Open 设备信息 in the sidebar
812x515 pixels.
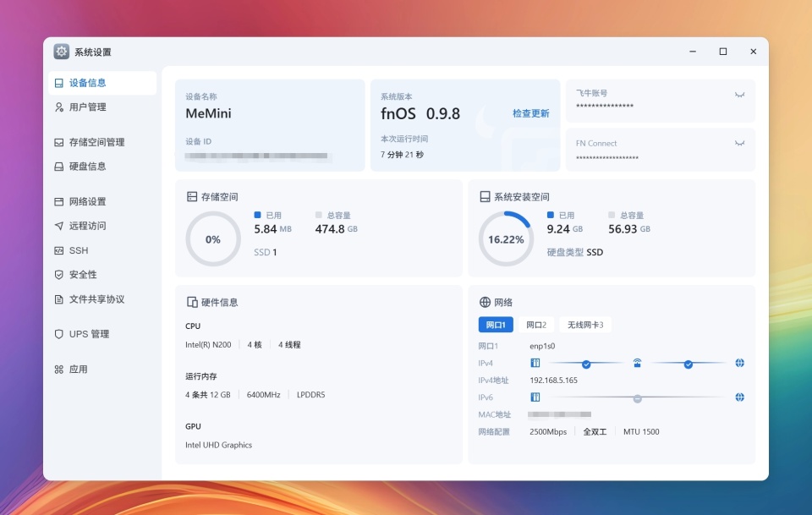[x=102, y=83]
